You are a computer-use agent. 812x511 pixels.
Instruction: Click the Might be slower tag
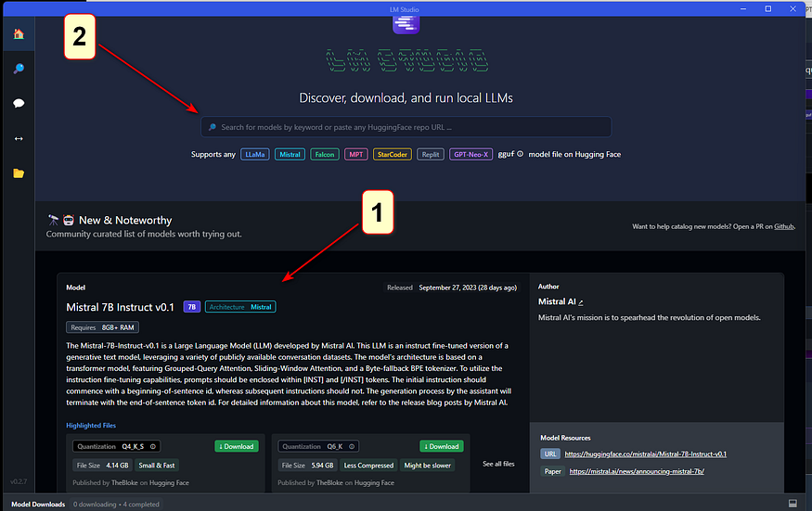click(x=427, y=466)
